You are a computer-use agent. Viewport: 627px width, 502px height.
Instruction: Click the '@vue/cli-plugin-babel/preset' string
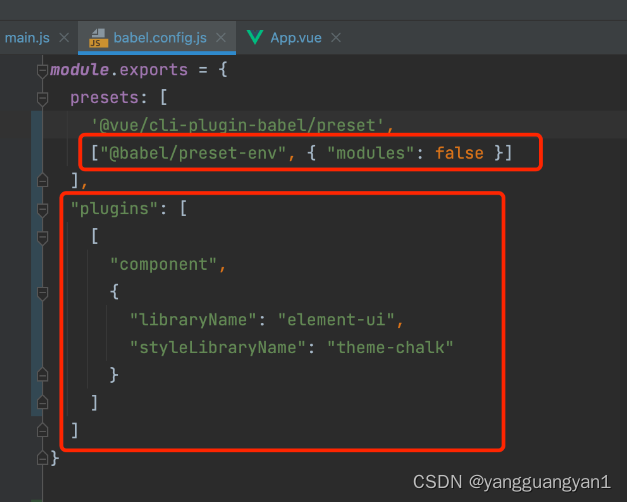[x=238, y=126]
